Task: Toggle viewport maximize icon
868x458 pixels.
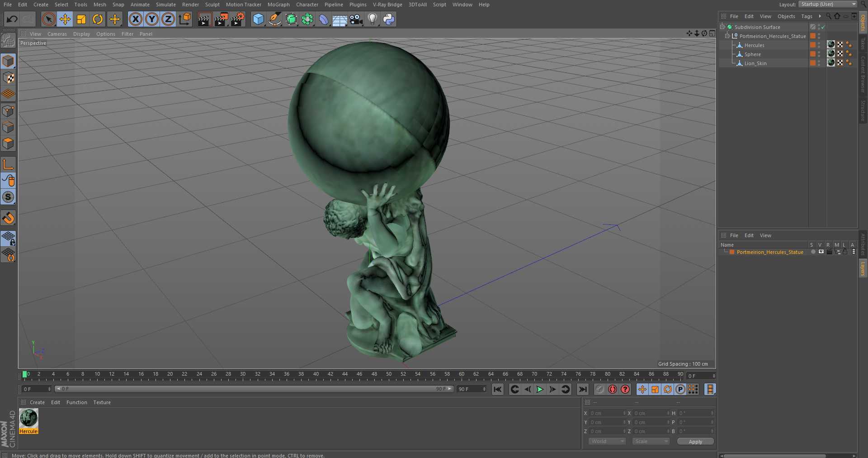Action: pos(712,33)
